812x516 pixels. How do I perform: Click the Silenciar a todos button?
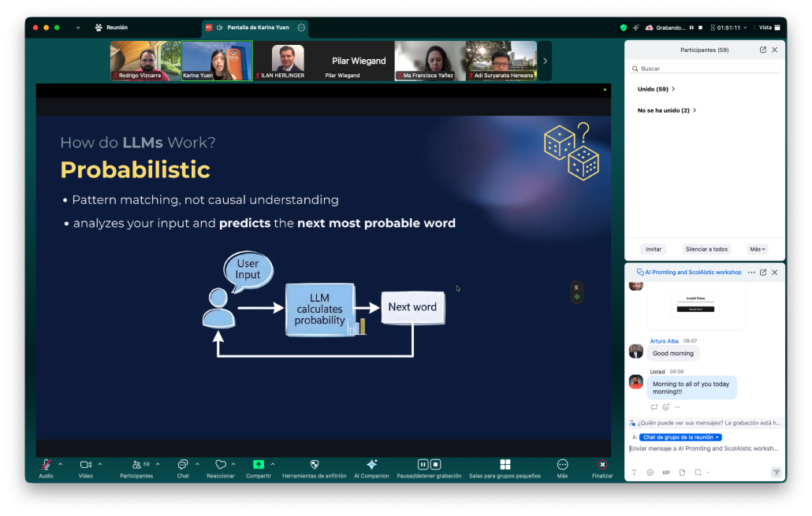tap(706, 249)
